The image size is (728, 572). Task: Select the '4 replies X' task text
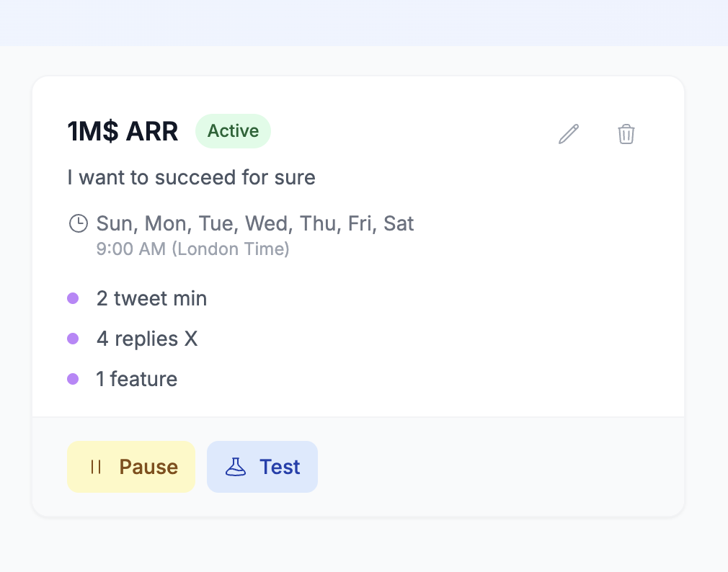[x=147, y=338]
